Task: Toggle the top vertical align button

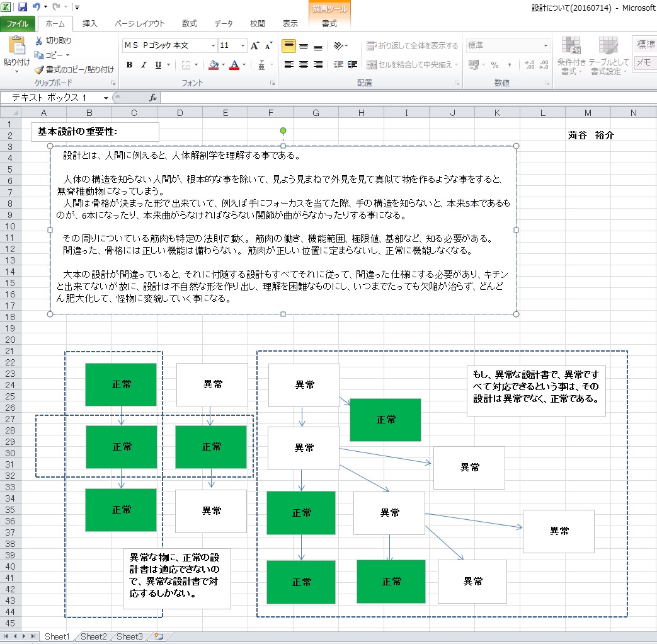Action: coord(289,46)
